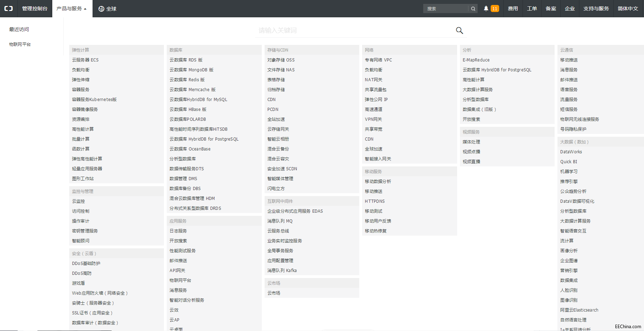Open HTTPDNS under 移动服务
644x331 pixels.
pyautogui.click(x=375, y=201)
